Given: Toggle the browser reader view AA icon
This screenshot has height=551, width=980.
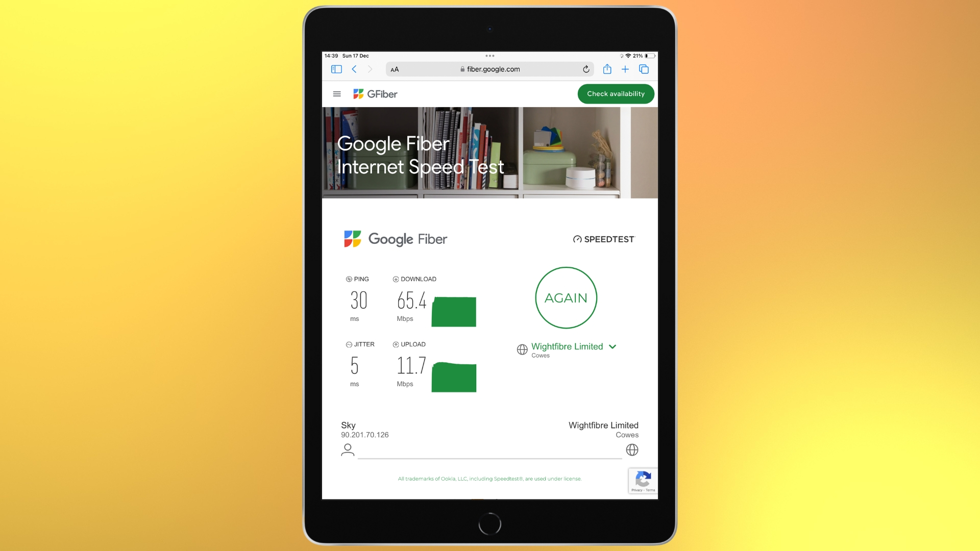Looking at the screenshot, I should [x=396, y=69].
